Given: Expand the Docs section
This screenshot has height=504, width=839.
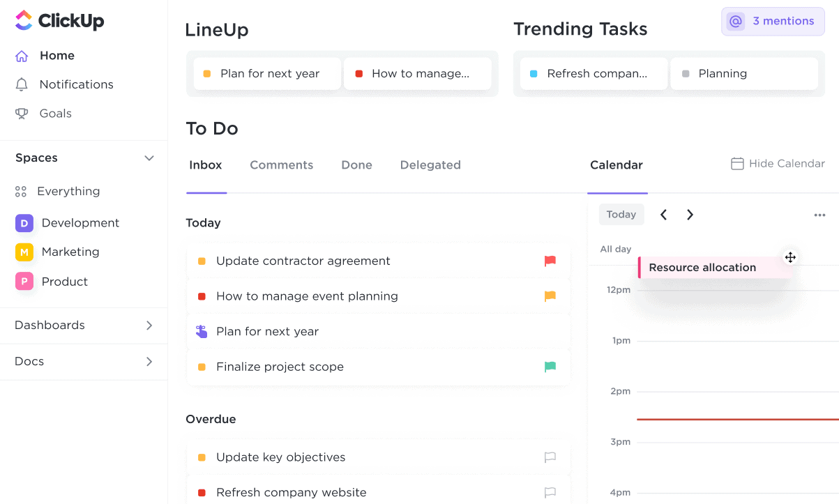Looking at the screenshot, I should pyautogui.click(x=149, y=362).
